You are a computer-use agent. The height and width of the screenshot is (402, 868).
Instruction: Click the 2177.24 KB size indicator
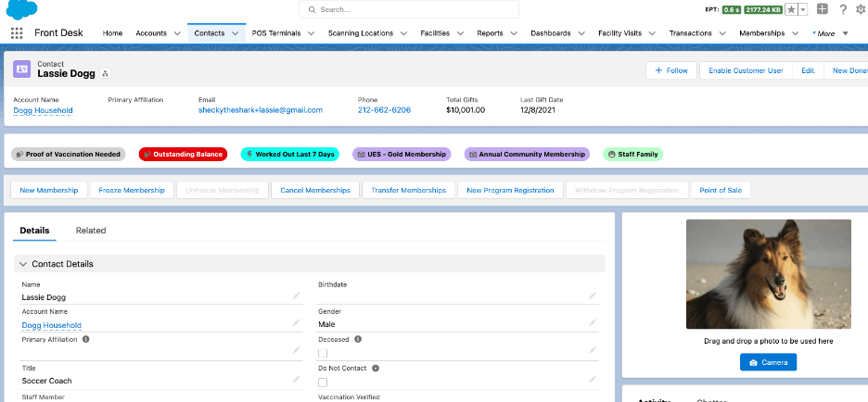[762, 9]
